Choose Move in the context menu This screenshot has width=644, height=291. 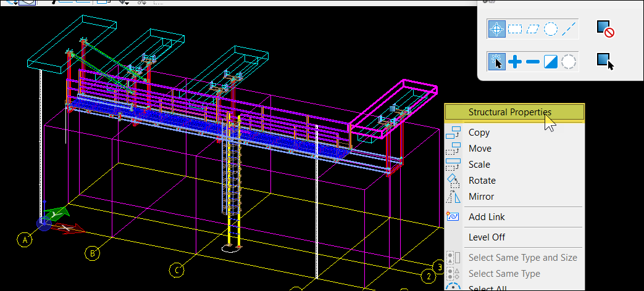480,149
